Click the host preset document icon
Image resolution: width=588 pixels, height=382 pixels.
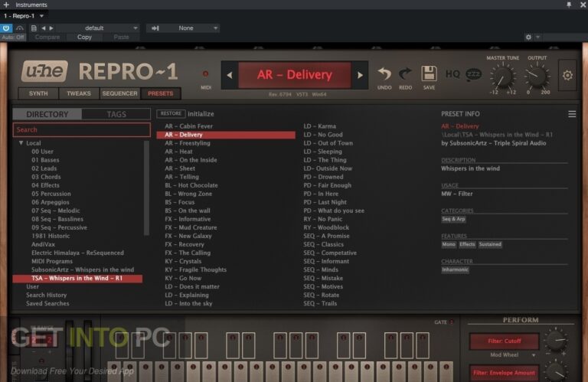click(34, 28)
